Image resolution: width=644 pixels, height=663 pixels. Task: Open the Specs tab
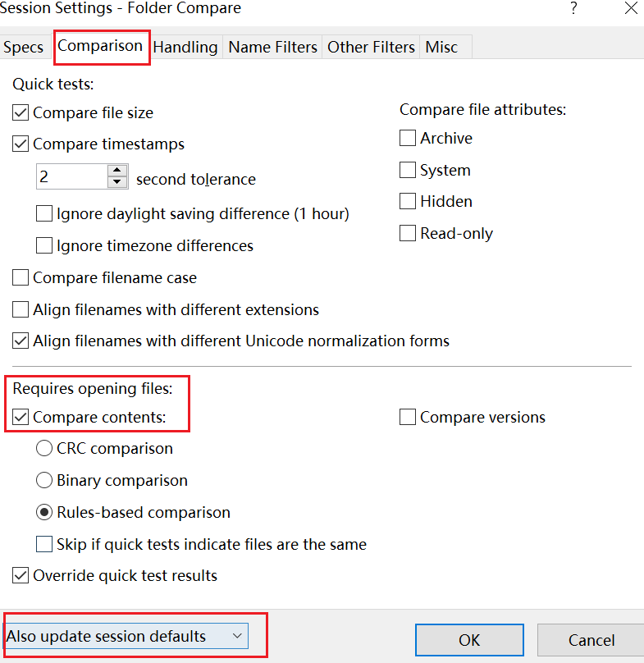pos(23,47)
